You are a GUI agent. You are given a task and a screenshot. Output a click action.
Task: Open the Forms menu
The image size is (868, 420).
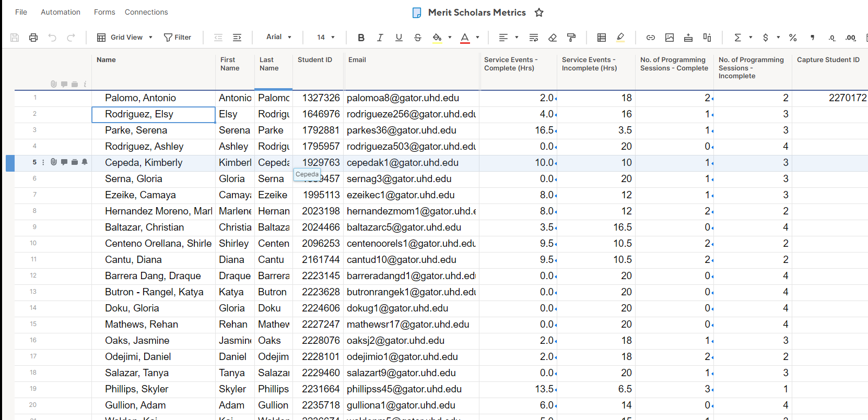point(104,12)
